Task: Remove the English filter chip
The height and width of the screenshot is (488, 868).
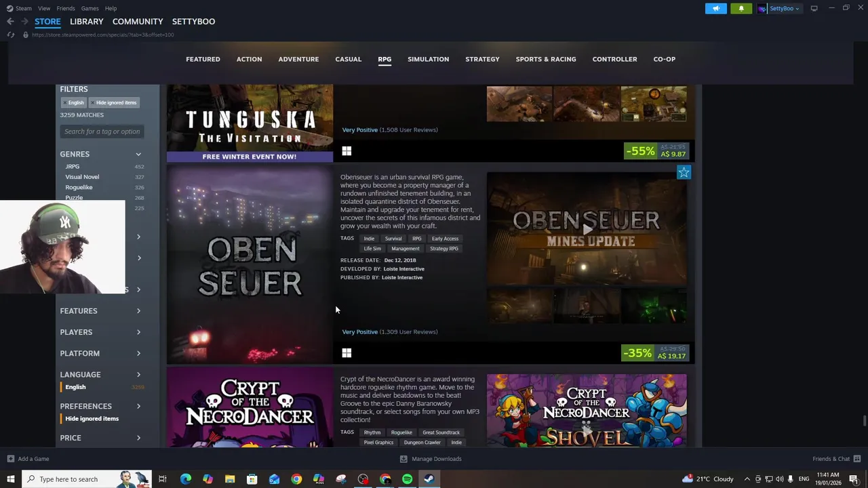Action: pyautogui.click(x=64, y=102)
